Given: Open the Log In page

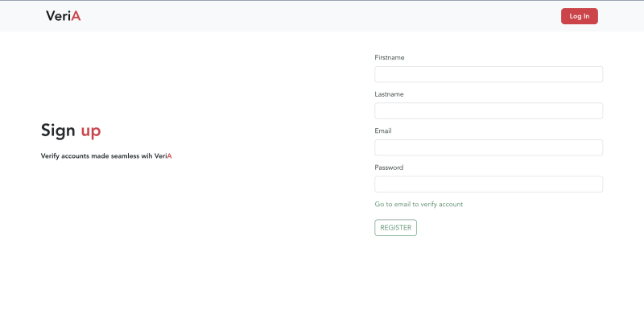Looking at the screenshot, I should coord(579,16).
